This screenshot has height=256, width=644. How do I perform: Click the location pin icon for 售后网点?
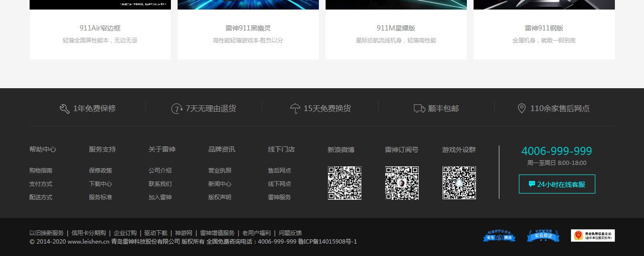tap(522, 109)
